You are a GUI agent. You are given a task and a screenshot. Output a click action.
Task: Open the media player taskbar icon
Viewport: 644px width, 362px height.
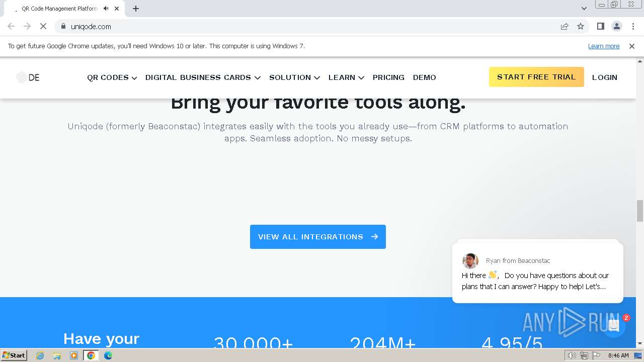(74, 355)
